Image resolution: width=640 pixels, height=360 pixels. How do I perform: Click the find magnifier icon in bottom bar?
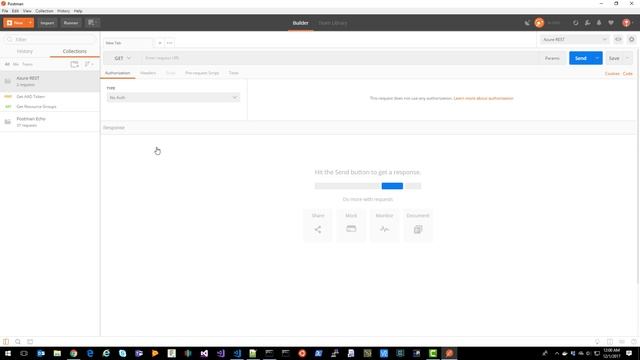(18, 342)
